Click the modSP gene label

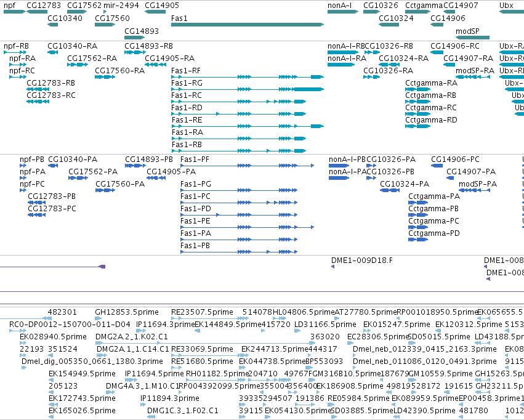[x=467, y=31]
